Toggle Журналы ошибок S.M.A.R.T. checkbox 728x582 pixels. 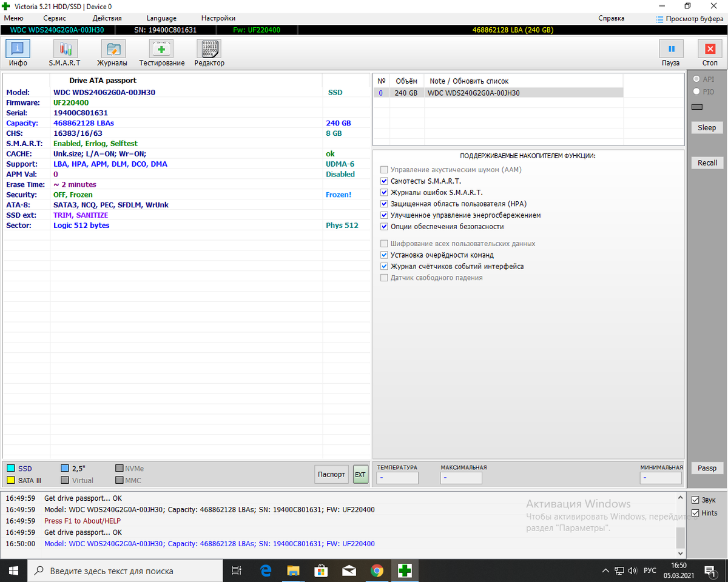coord(384,192)
